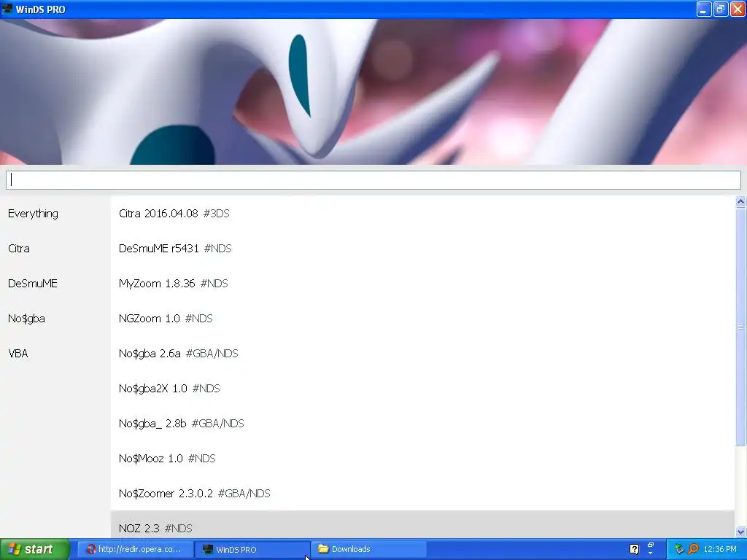Click the WinDS PRO title bar icon
Image resolution: width=747 pixels, height=560 pixels.
[x=7, y=9]
